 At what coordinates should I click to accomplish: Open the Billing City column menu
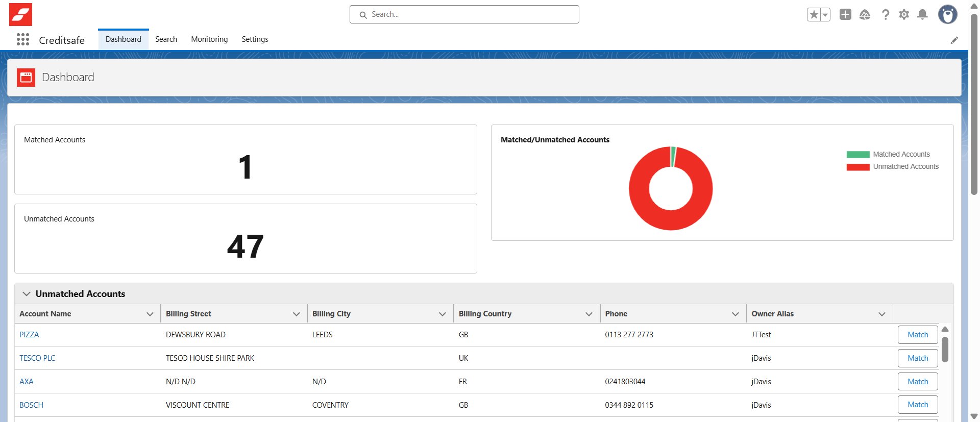point(443,314)
